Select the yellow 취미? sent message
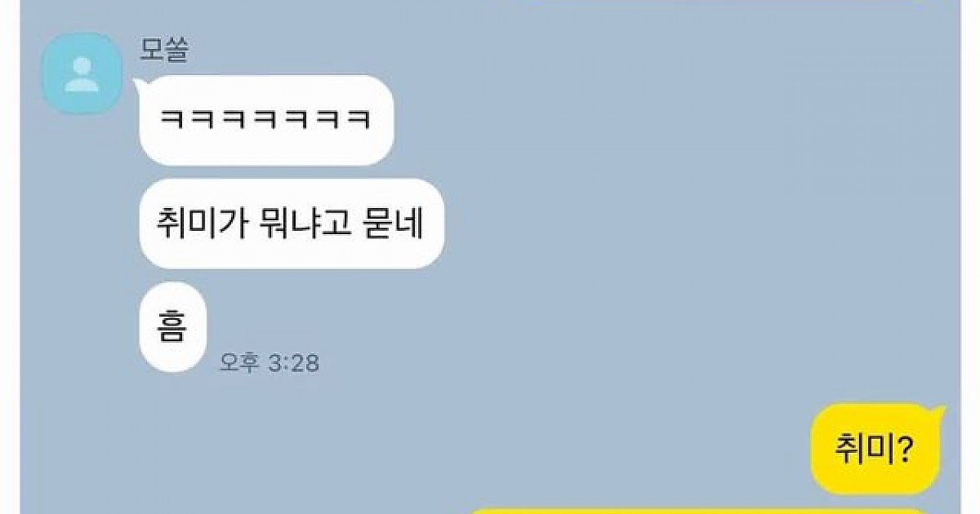Image resolution: width=980 pixels, height=514 pixels. (874, 449)
